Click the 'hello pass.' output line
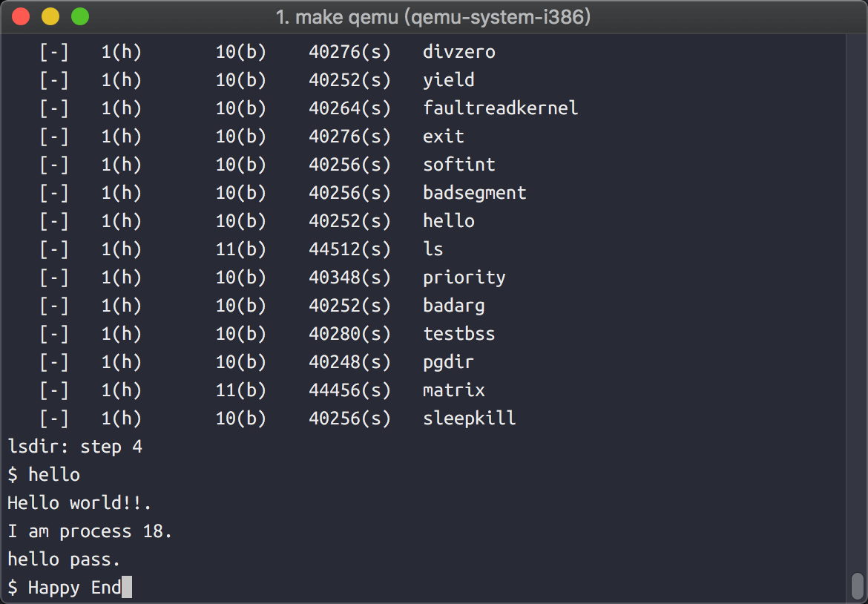The height and width of the screenshot is (604, 868). pos(64,559)
